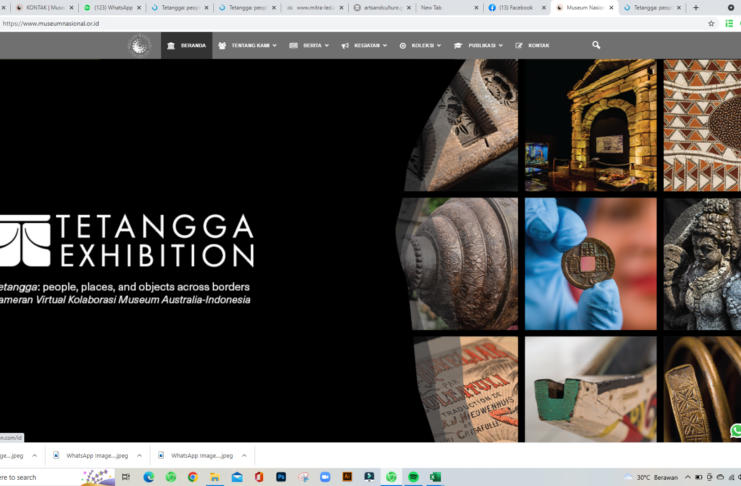The height and width of the screenshot is (486, 741).
Task: Close the KONTAK | Museum tab
Action: click(71, 8)
